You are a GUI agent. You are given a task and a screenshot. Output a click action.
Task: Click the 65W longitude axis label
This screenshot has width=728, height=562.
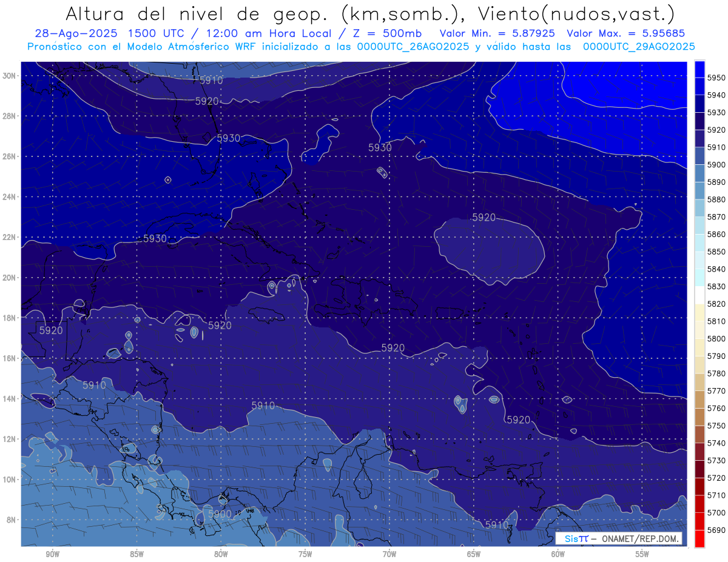[474, 555]
